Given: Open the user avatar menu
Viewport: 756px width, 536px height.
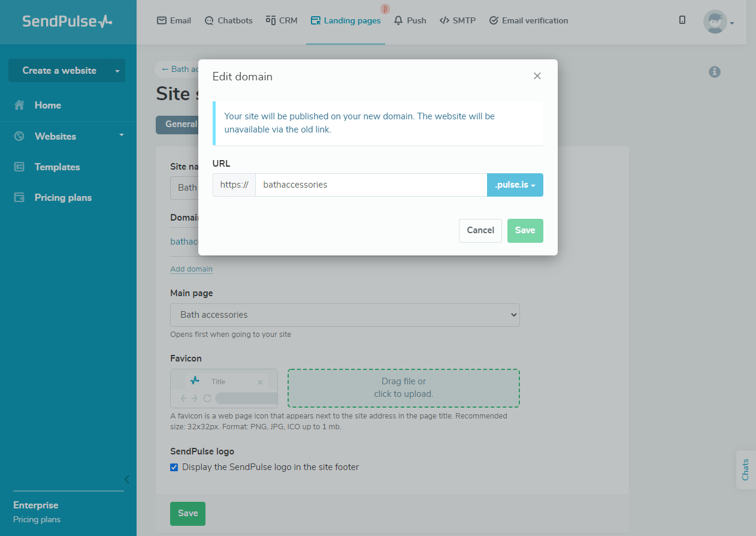Looking at the screenshot, I should pyautogui.click(x=718, y=22).
